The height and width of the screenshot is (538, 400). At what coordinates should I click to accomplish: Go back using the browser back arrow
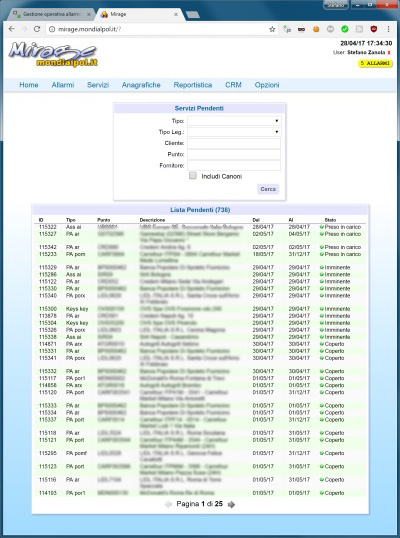pyautogui.click(x=12, y=29)
